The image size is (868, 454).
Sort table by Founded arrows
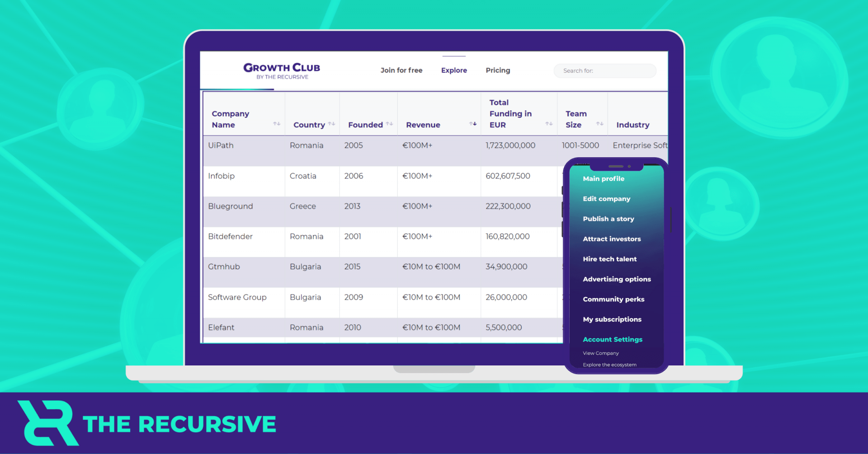point(389,124)
